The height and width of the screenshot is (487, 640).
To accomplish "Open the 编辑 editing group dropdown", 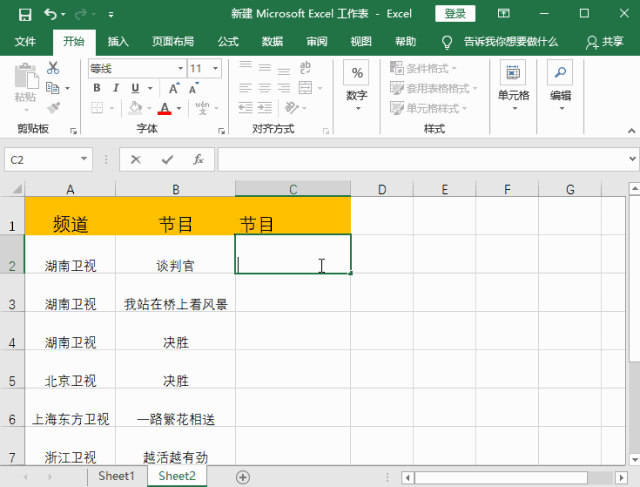I will coord(560,86).
